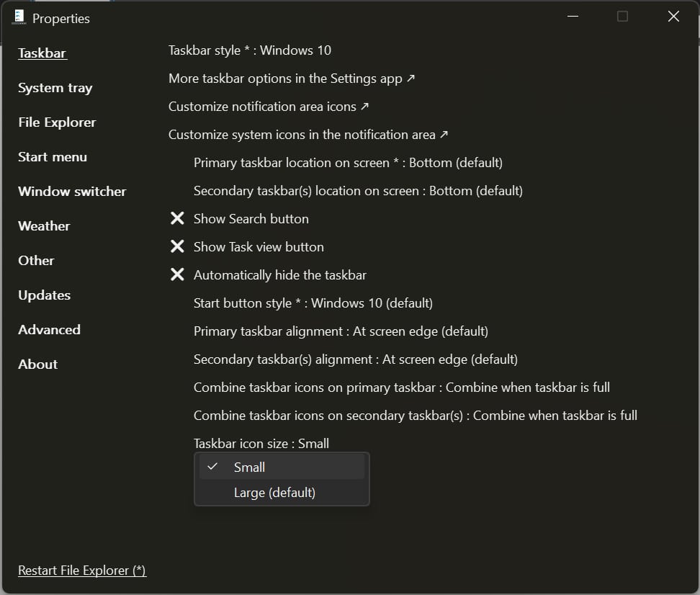
Task: Open the Weather settings section
Action: (x=43, y=225)
